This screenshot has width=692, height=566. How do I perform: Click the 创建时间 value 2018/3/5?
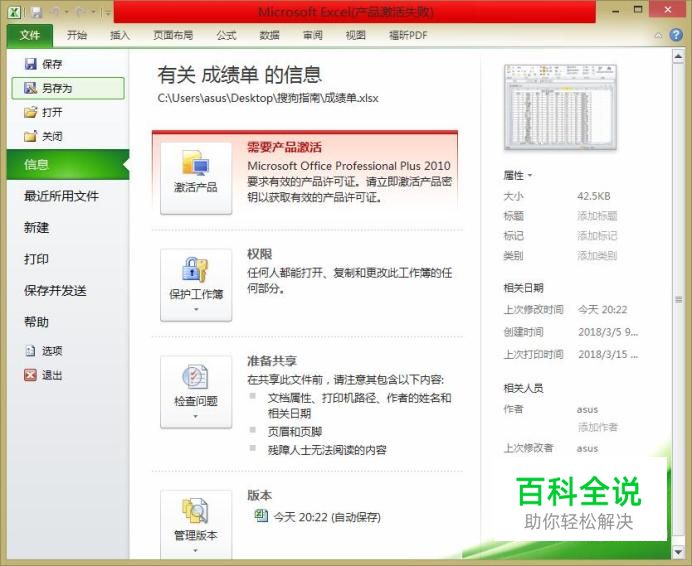(608, 332)
